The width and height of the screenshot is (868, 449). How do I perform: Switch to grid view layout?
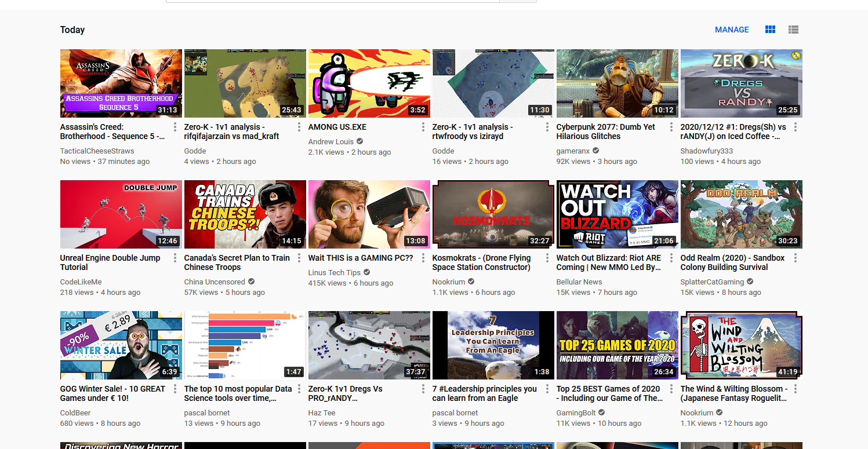point(770,30)
